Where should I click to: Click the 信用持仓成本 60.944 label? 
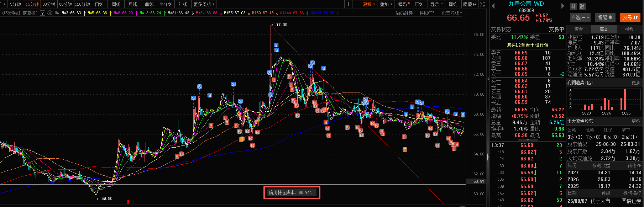292,192
